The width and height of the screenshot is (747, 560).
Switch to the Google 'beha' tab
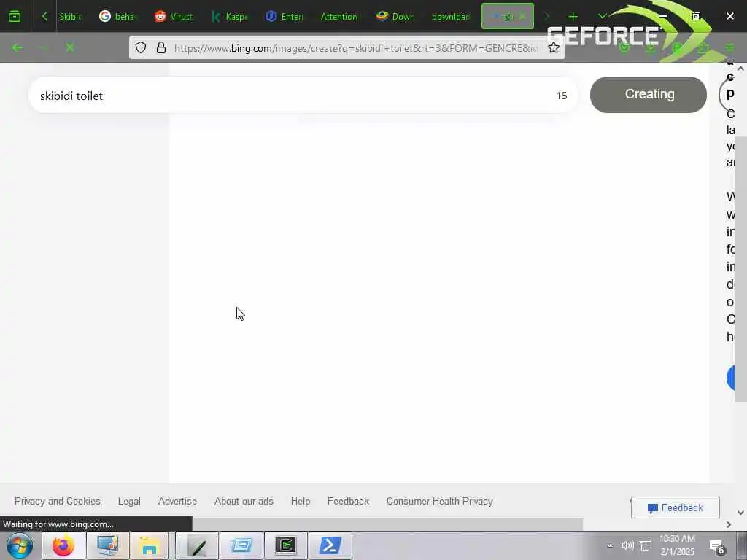tap(118, 17)
